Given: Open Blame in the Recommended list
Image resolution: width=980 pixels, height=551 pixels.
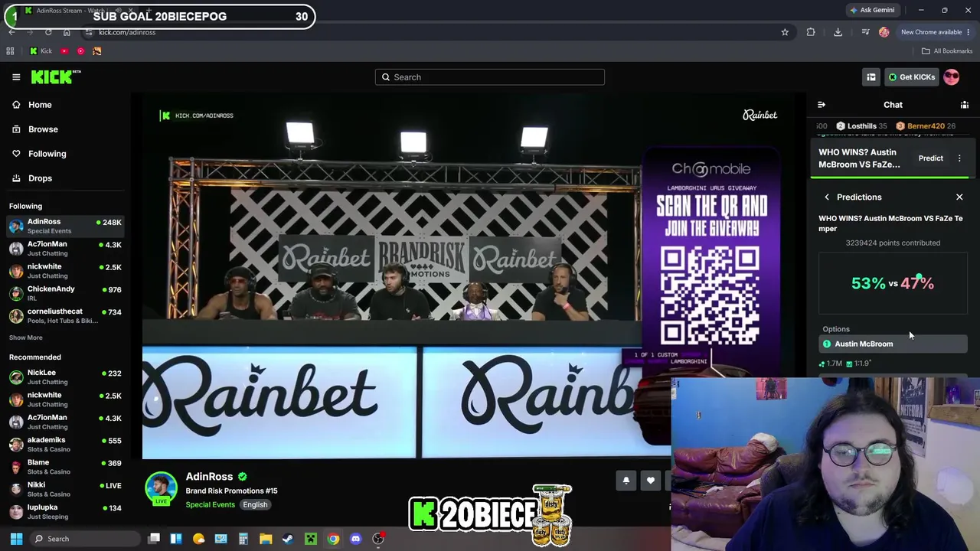Looking at the screenshot, I should (x=65, y=467).
